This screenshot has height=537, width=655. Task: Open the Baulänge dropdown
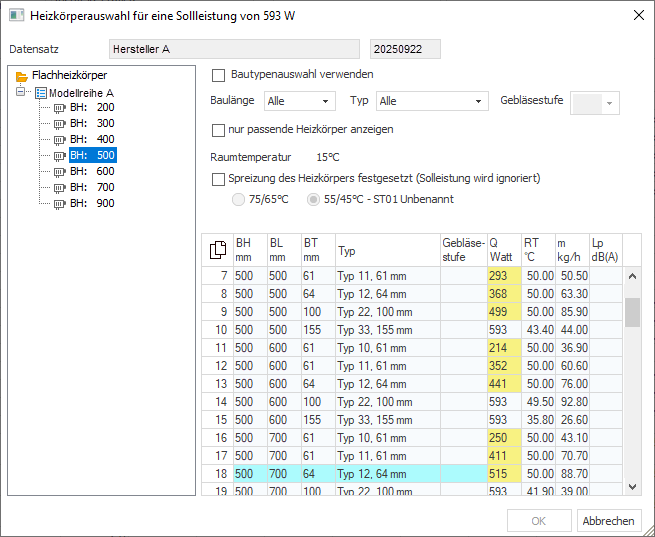[300, 101]
